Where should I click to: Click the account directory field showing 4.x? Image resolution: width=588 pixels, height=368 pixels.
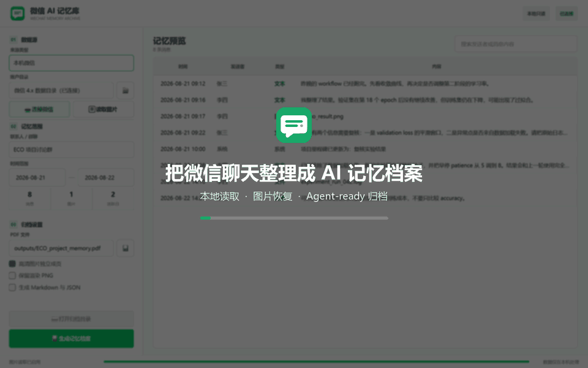click(x=61, y=91)
